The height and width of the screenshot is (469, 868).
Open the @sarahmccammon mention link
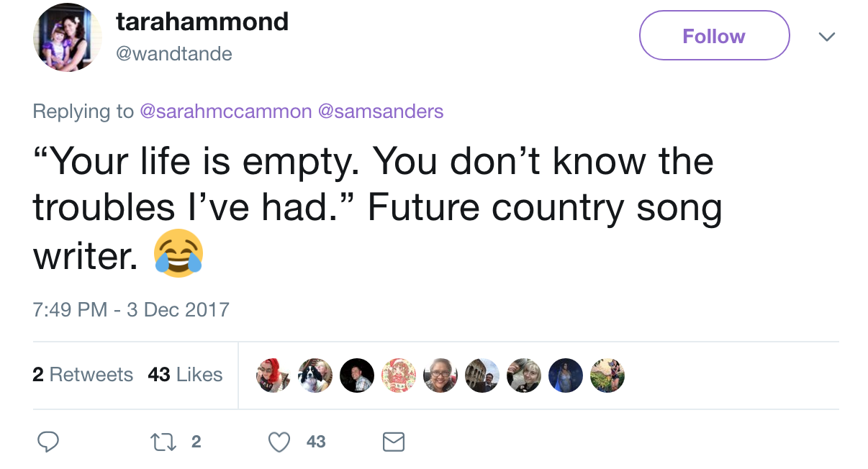tap(225, 111)
